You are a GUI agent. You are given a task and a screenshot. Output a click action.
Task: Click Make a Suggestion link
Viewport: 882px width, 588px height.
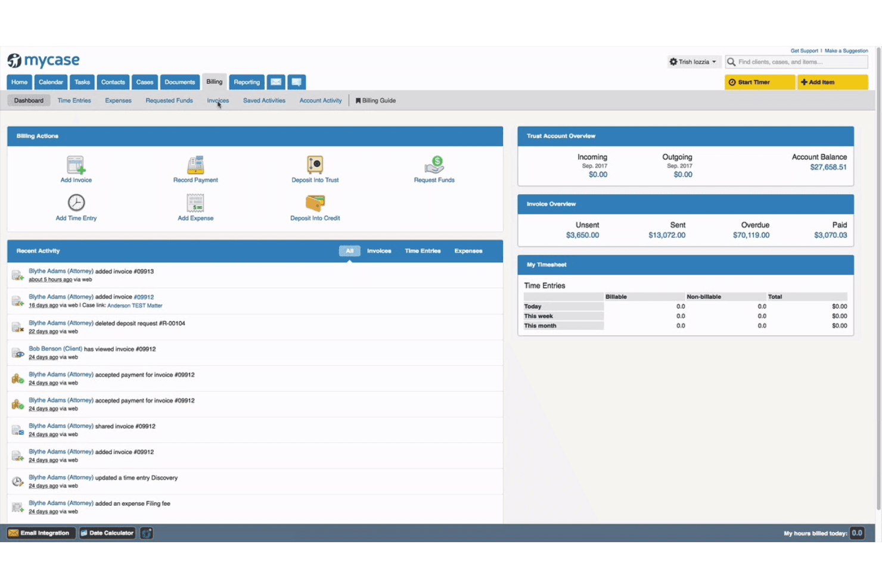pyautogui.click(x=846, y=51)
